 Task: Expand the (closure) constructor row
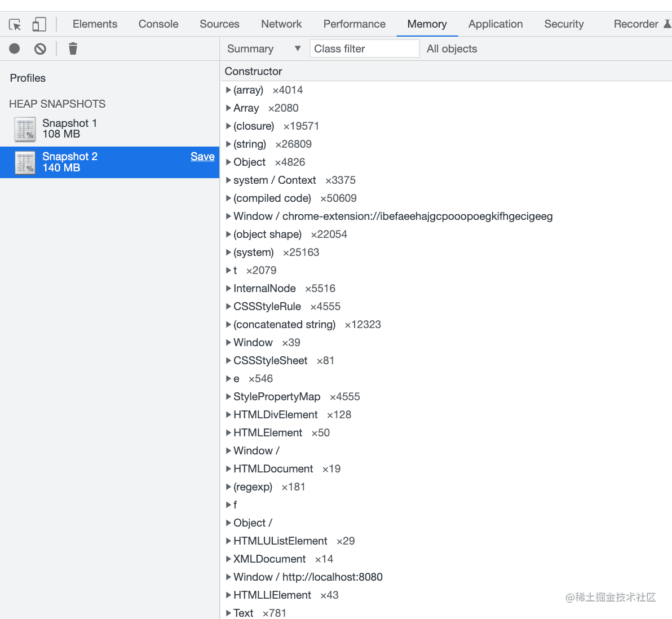click(228, 126)
